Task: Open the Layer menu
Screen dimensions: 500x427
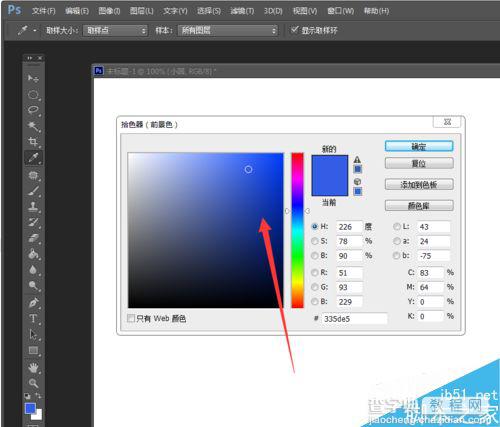Action: point(142,11)
